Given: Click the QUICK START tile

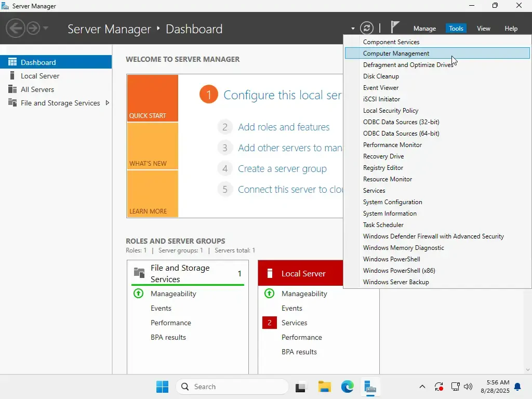Looking at the screenshot, I should 153,98.
